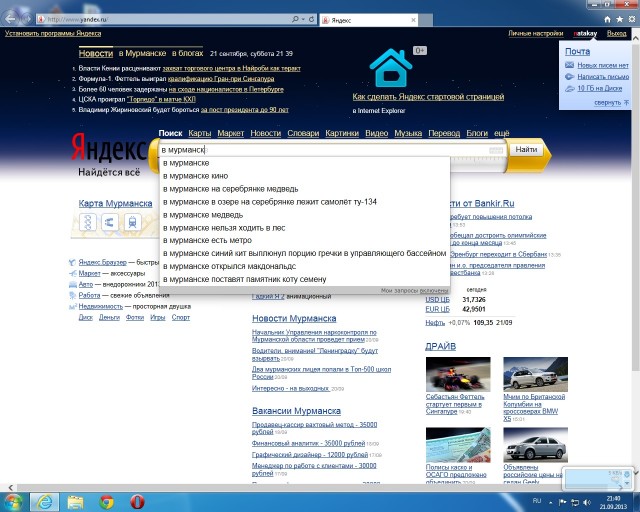Open natakay user account menu

click(585, 33)
